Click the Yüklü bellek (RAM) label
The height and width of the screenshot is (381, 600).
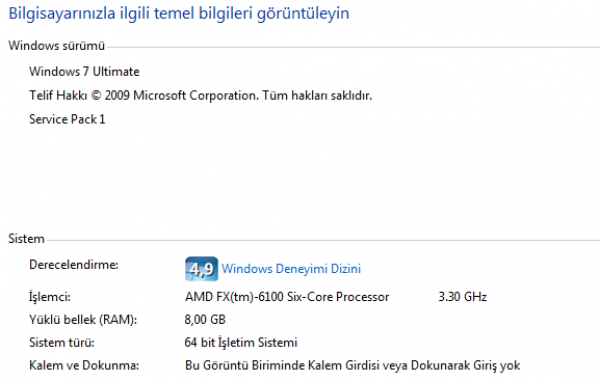[83, 319]
